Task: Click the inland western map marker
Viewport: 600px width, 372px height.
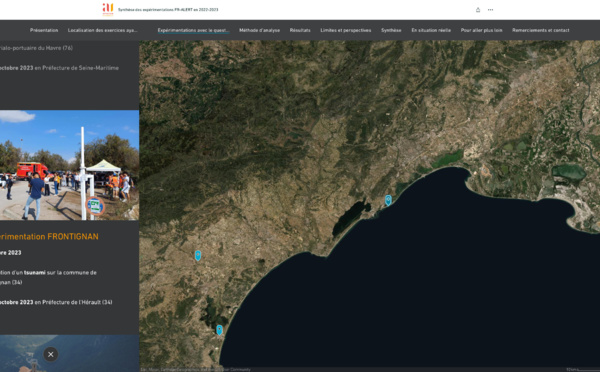Action: [198, 255]
